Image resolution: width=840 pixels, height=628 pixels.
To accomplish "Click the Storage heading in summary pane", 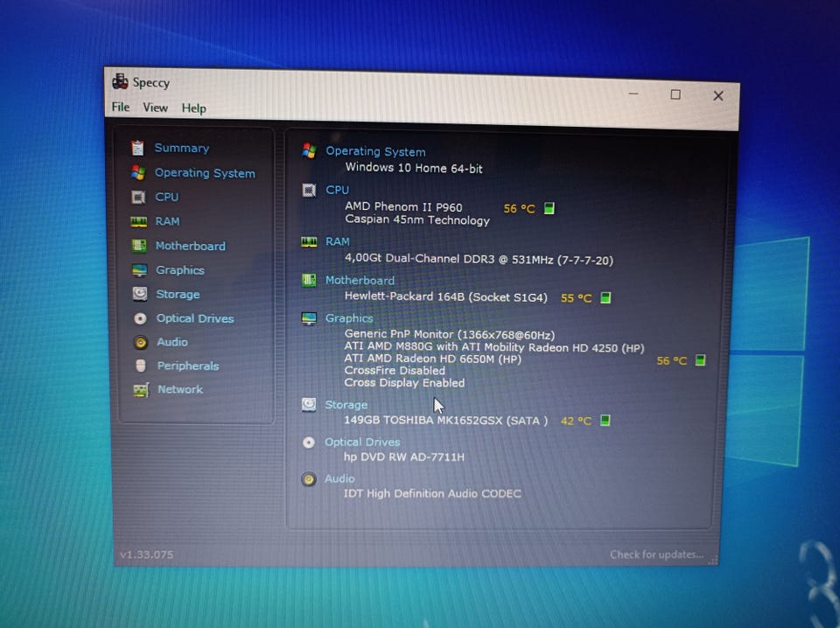I will point(346,405).
